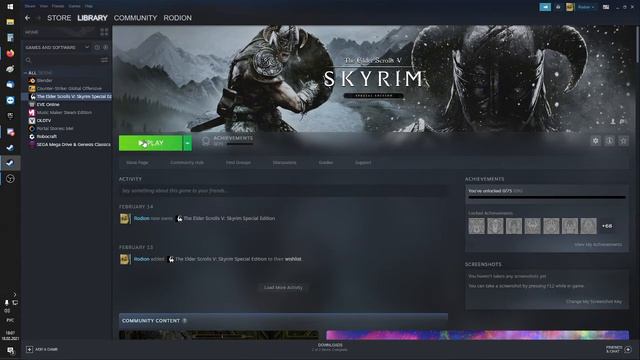Open the Achievements summary beside PLAY
Image resolution: width=640 pixels, height=360 pixels.
coord(227,141)
